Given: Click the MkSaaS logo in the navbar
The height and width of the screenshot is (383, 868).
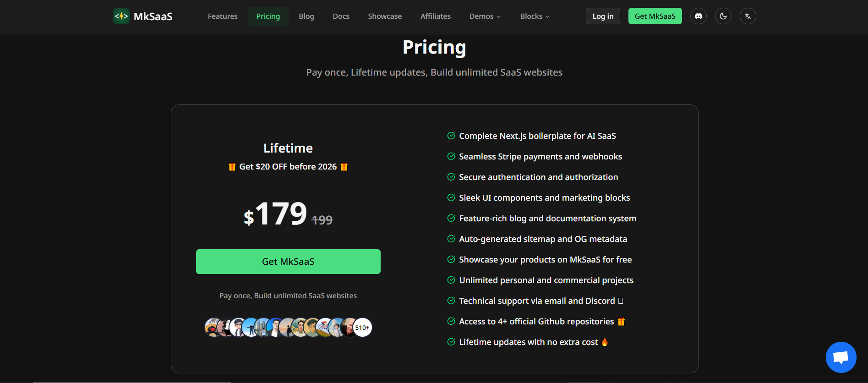Looking at the screenshot, I should point(142,16).
